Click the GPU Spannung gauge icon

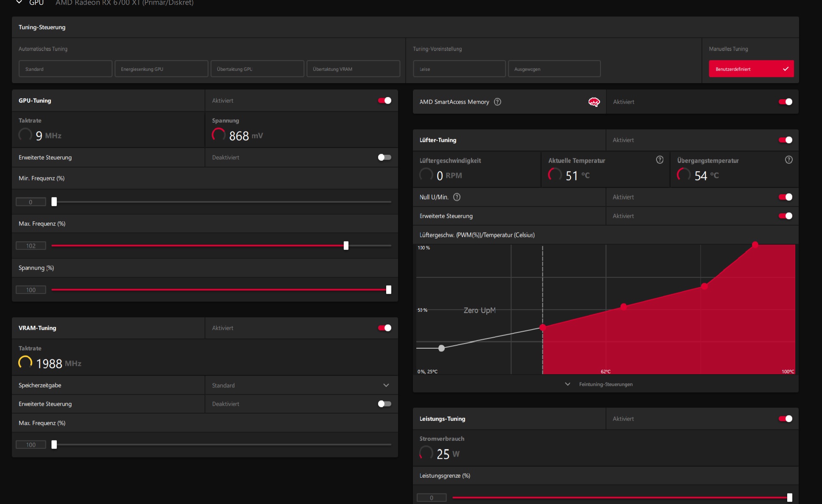coord(219,135)
